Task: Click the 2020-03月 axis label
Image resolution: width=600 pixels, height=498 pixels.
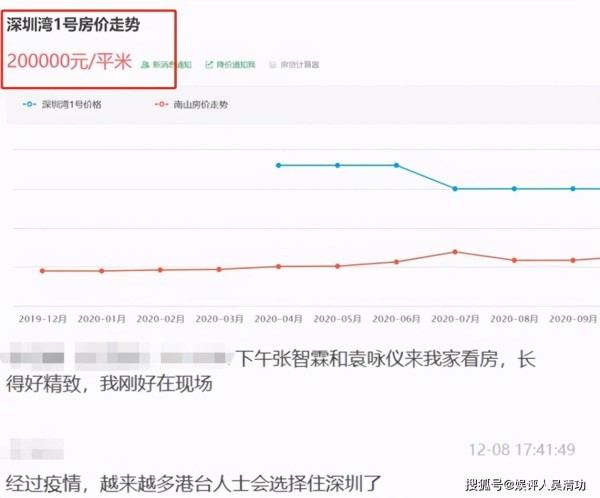Action: coord(219,319)
